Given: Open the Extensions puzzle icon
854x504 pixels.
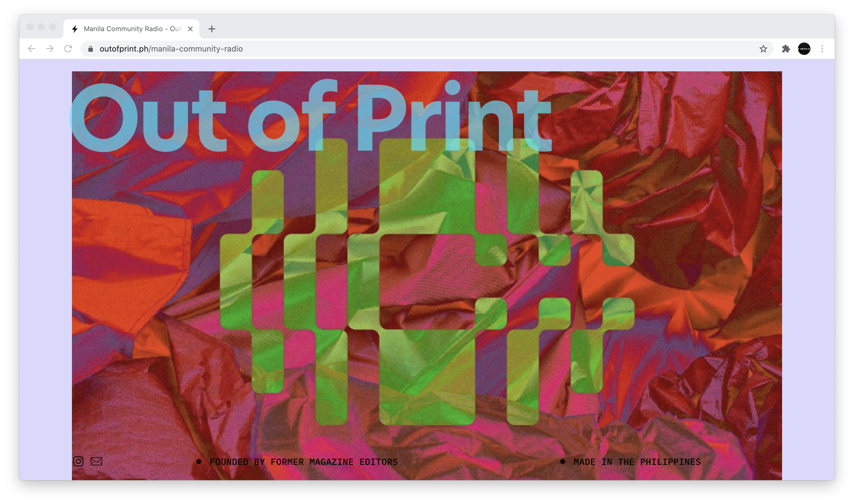Looking at the screenshot, I should click(x=786, y=49).
